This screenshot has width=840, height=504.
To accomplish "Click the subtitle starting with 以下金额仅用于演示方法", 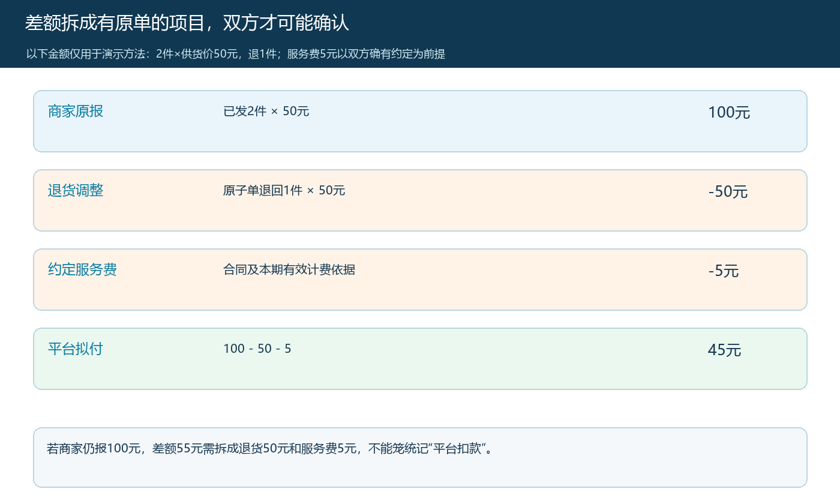I will [x=236, y=54].
